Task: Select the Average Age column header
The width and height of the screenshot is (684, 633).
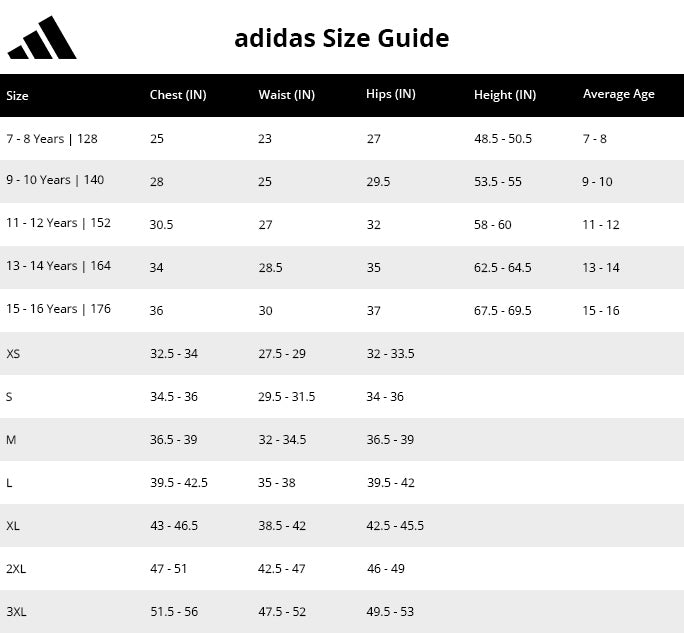Action: click(619, 94)
